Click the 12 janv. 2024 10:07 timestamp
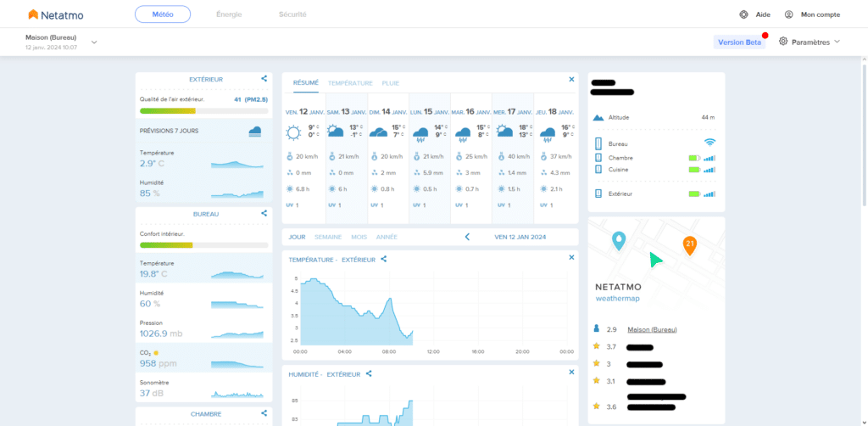This screenshot has height=426, width=868. pyautogui.click(x=51, y=48)
